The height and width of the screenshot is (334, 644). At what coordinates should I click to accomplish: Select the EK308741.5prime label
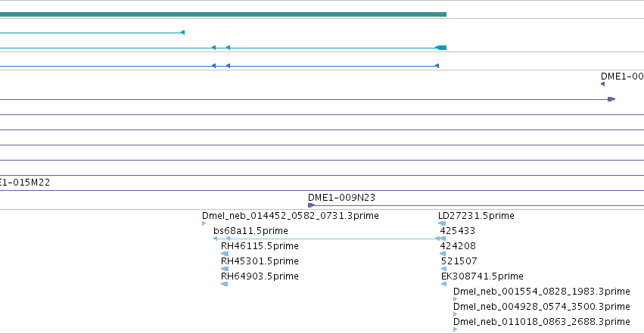[x=482, y=276]
